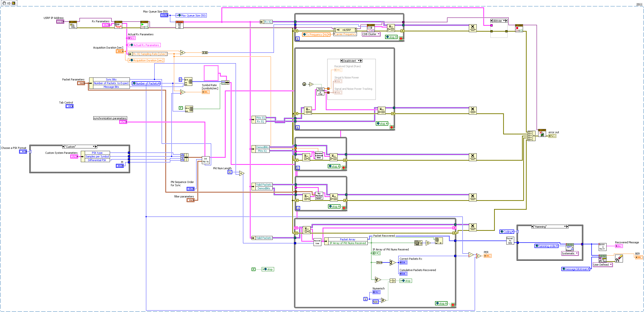Click the Run arrow in the toolbar

click(x=9, y=3)
